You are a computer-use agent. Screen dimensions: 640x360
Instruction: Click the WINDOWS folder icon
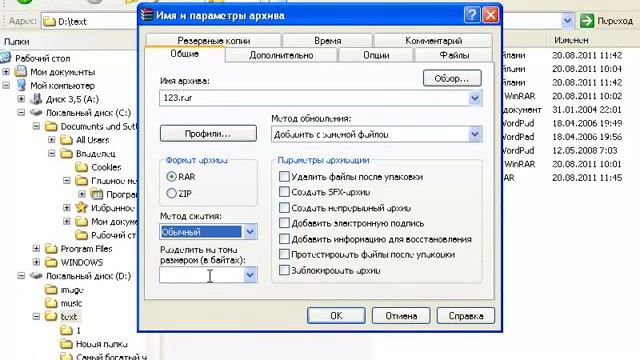pos(51,262)
